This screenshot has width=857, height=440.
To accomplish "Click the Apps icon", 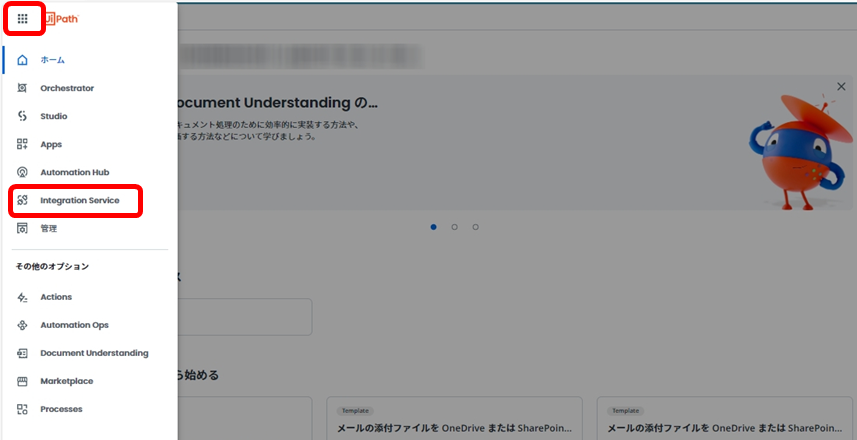I will [x=22, y=144].
